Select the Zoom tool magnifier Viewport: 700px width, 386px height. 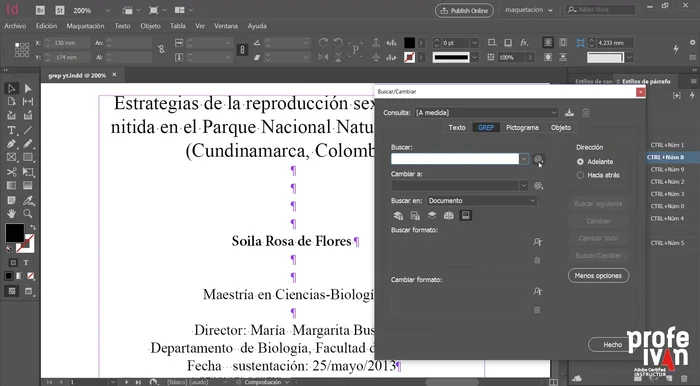pos(28,214)
